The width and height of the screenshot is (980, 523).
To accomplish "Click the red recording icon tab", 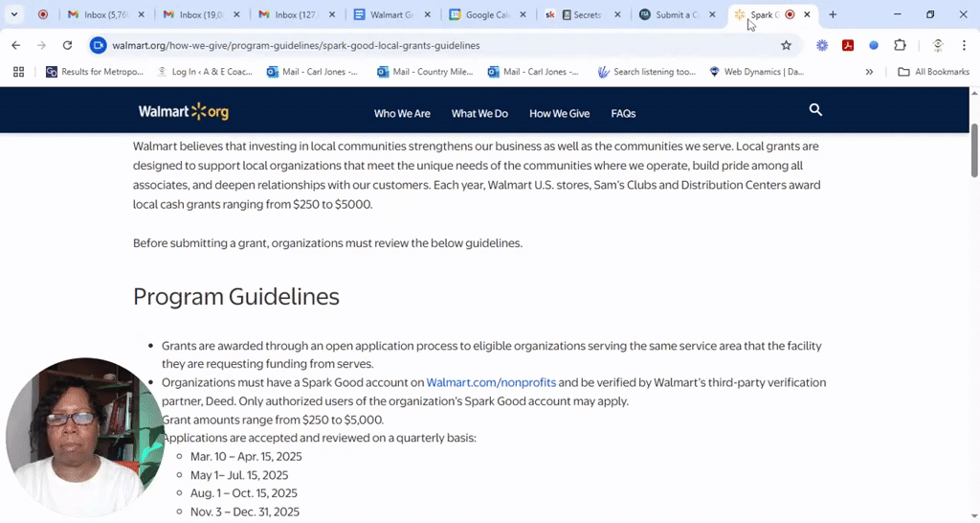I will pos(43,14).
